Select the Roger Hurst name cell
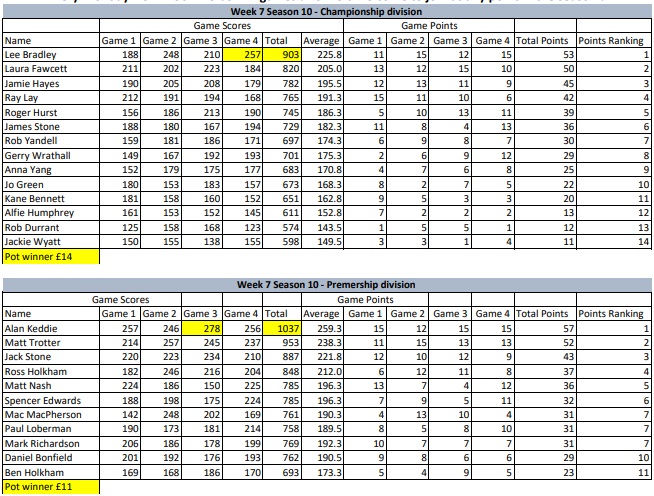The width and height of the screenshot is (654, 496). coord(51,113)
